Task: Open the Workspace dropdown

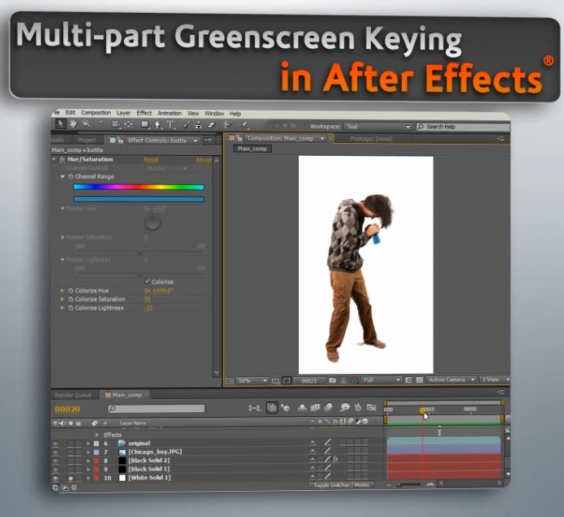Action: (x=377, y=127)
